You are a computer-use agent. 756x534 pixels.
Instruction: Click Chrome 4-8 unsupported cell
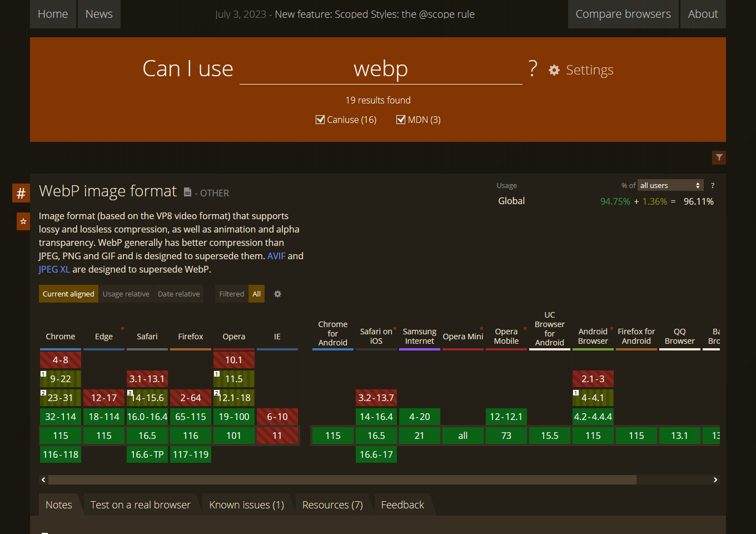[61, 360]
